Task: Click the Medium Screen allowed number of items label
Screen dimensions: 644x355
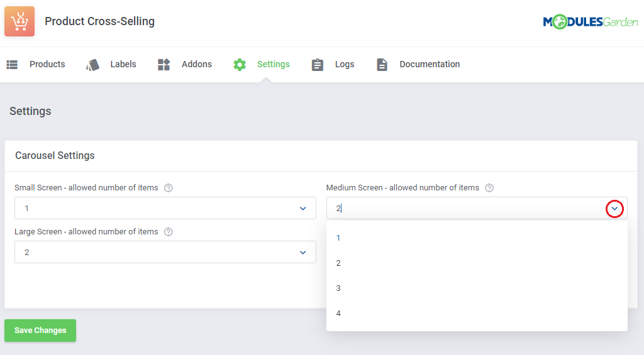Action: [402, 188]
